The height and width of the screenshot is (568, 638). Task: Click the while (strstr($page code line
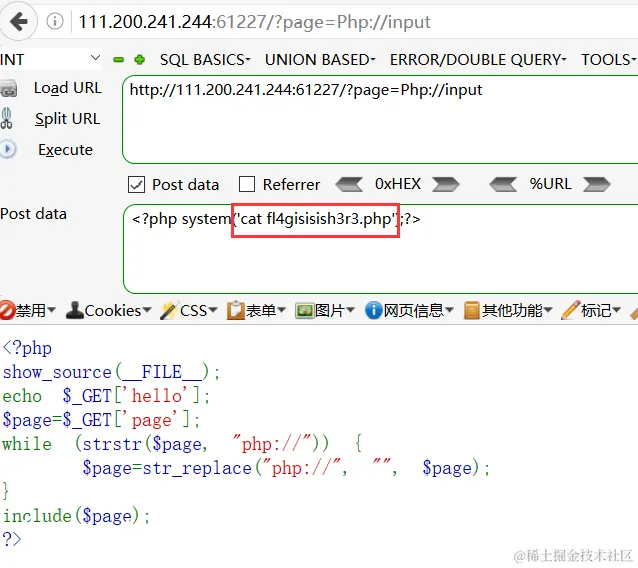pos(182,443)
